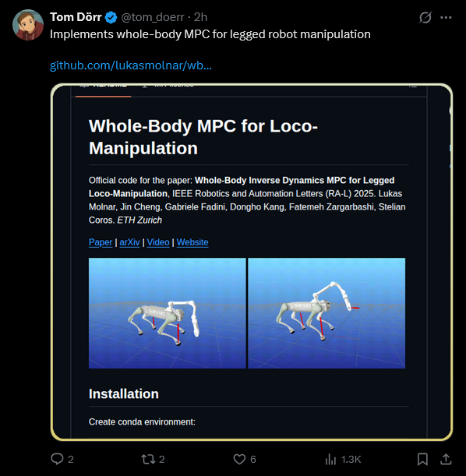Open the README preview card image

pos(252,262)
